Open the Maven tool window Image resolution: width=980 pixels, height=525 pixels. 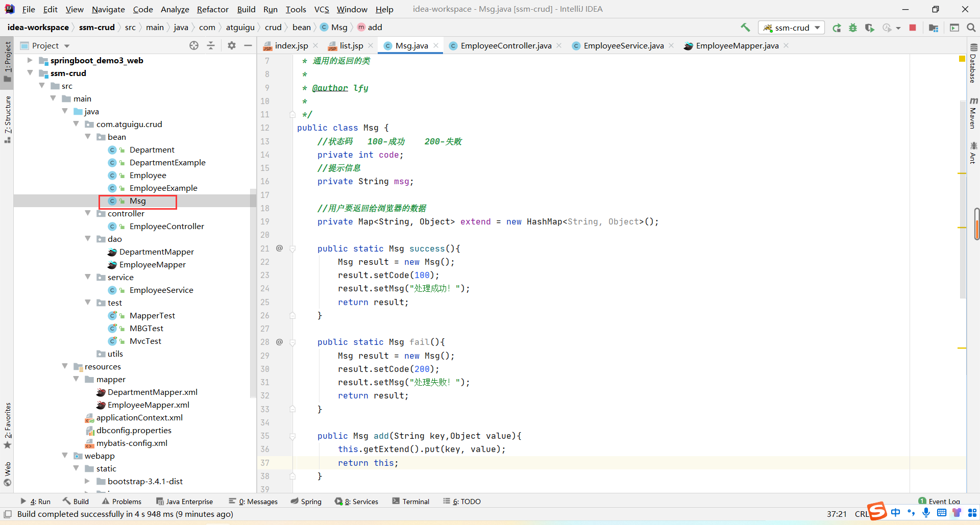click(x=973, y=113)
